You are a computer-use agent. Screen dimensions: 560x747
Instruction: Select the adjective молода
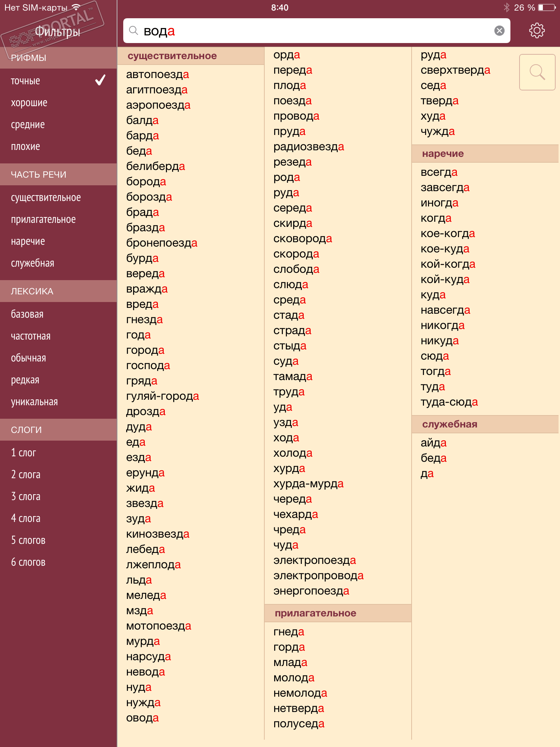click(x=294, y=678)
